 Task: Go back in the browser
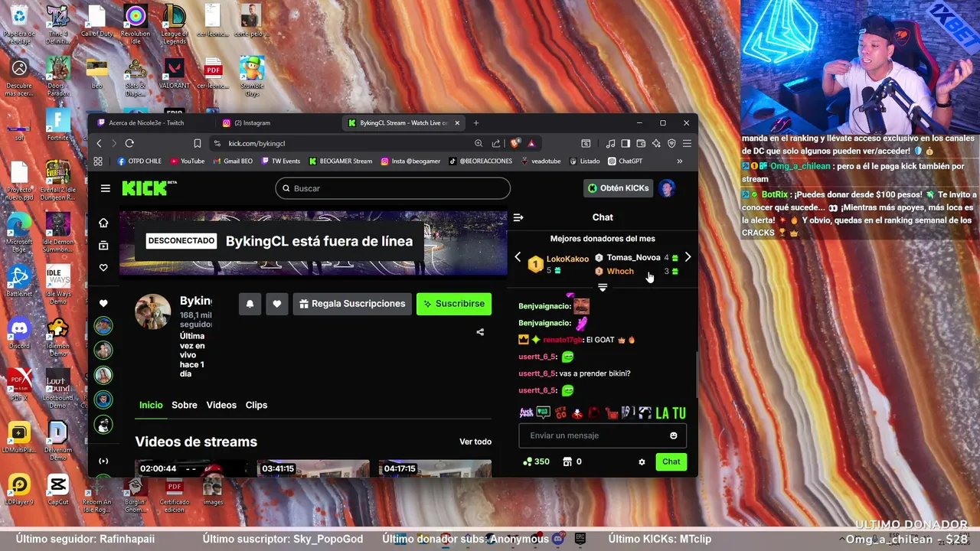click(99, 143)
